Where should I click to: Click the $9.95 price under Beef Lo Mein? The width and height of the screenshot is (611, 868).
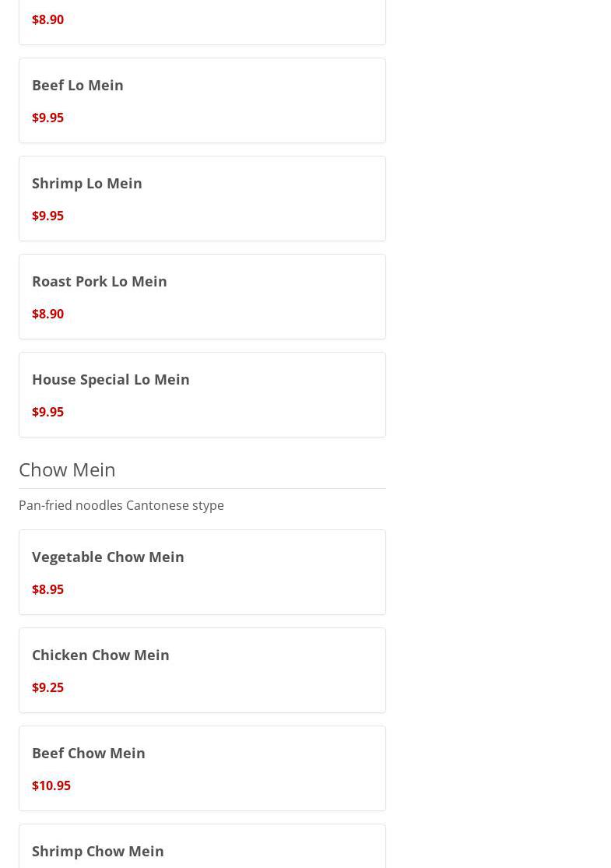coord(47,118)
